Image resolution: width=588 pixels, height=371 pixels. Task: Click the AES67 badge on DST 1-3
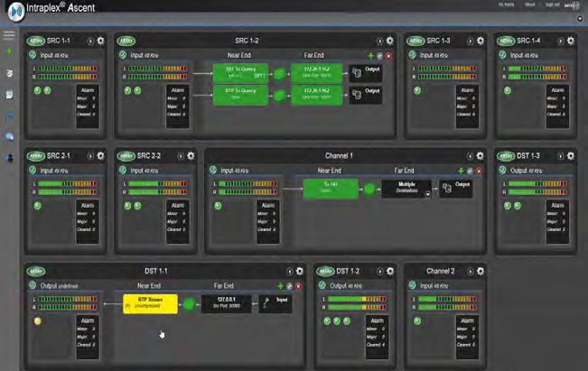(506, 156)
